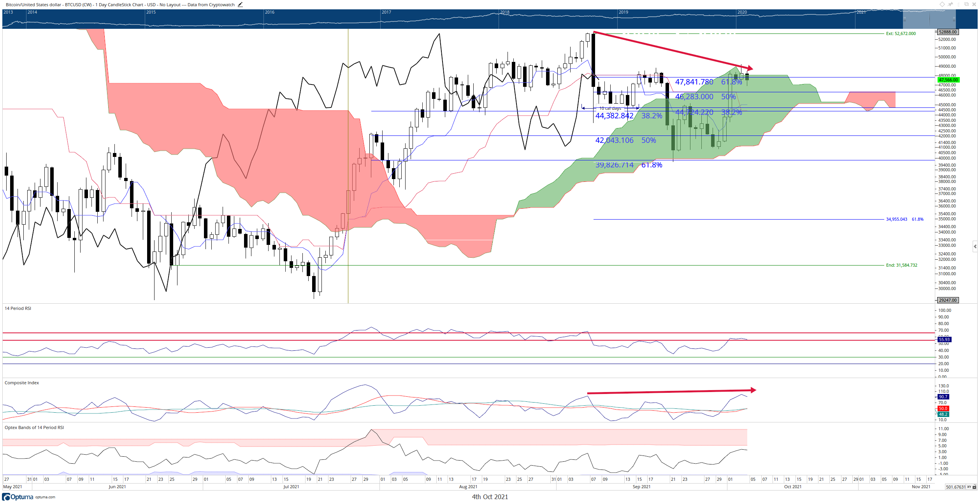Grab the right handle of navigator range slider
The width and height of the screenshot is (980, 503).
954,19
